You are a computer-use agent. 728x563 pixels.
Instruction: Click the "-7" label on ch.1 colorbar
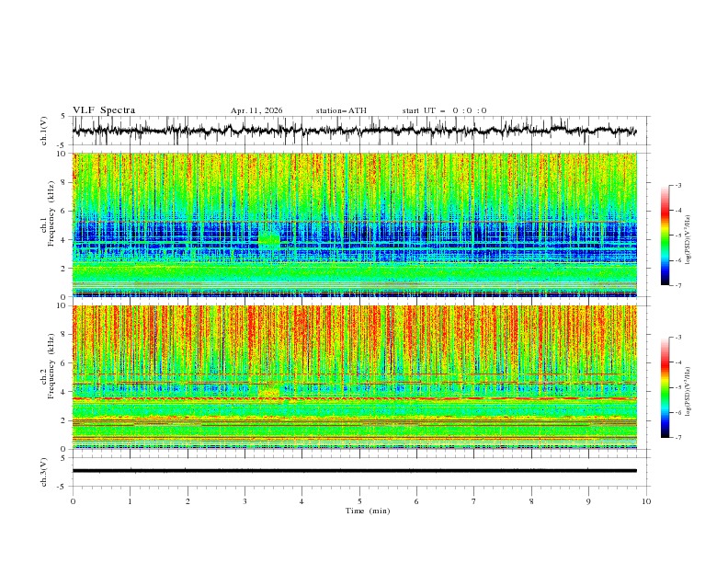(678, 285)
